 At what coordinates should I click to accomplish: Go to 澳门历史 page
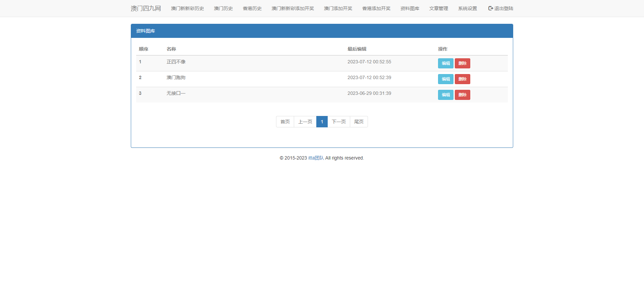[223, 8]
